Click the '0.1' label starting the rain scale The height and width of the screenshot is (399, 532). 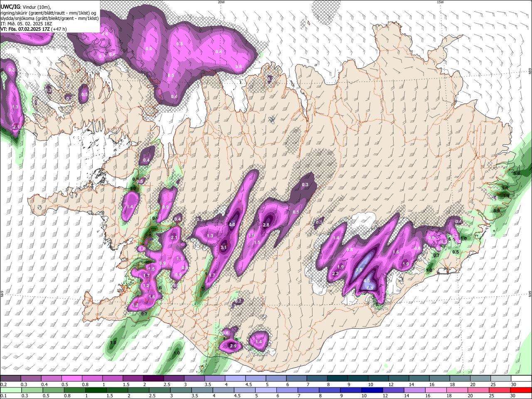(x=3, y=396)
